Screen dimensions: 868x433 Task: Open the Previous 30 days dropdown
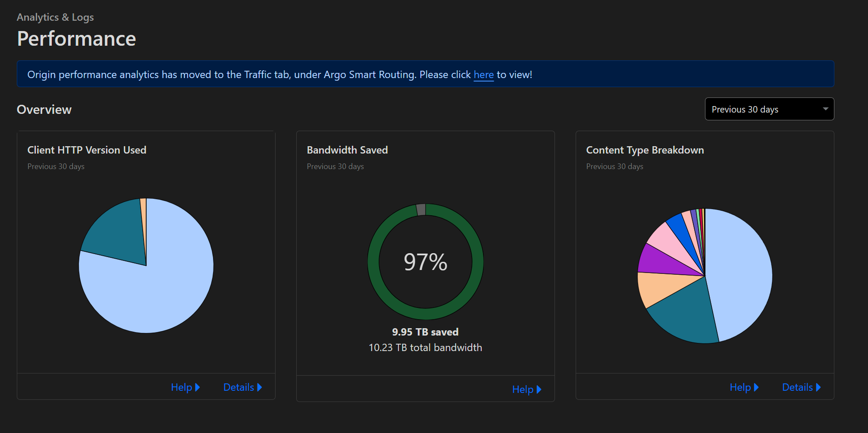pos(769,109)
